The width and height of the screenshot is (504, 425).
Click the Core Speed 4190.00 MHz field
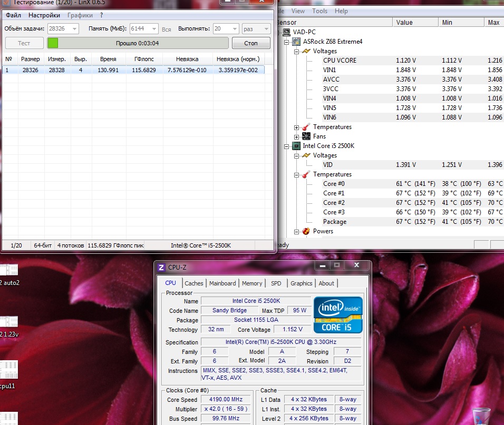(x=226, y=400)
